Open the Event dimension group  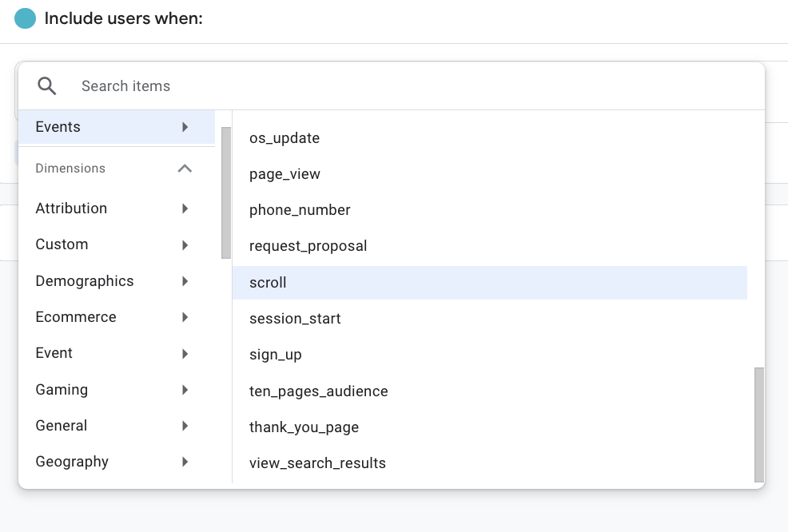[117, 353]
